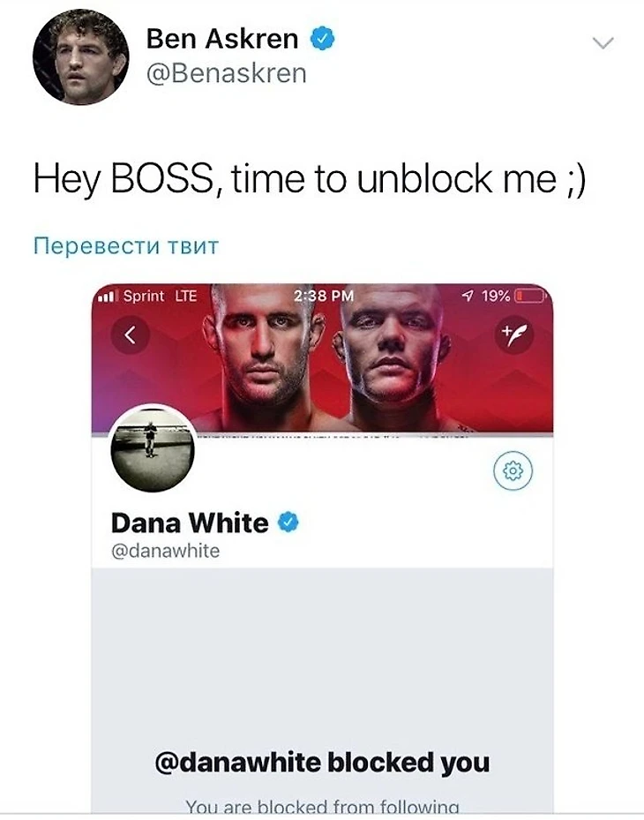Click Dana White's verified checkmark badge

point(288,522)
